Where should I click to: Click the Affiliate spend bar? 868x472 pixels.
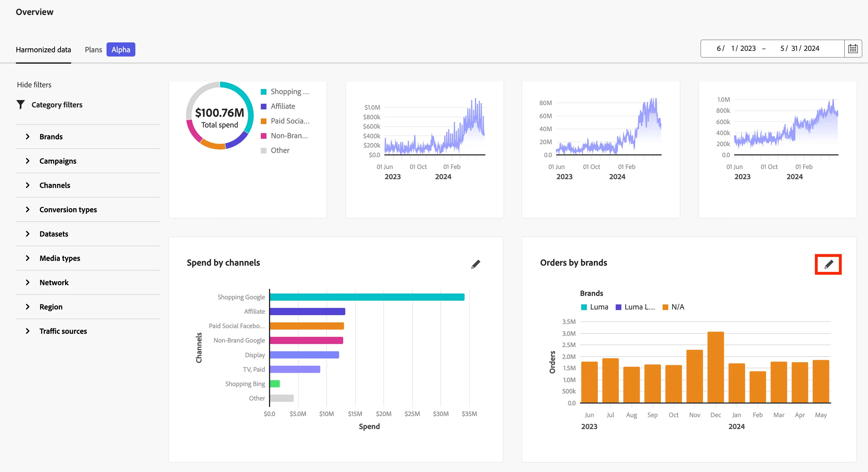tap(307, 311)
